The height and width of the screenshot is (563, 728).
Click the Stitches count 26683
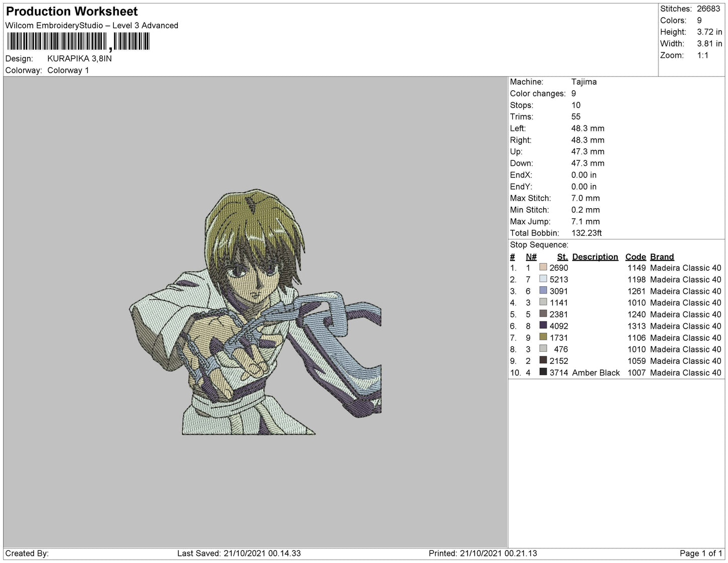(x=708, y=9)
